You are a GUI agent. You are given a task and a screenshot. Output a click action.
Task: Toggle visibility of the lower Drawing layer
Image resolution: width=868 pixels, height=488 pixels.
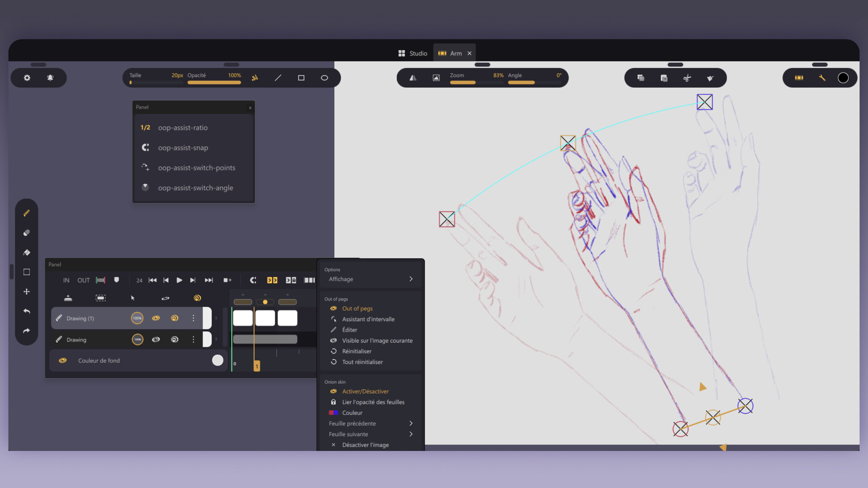[x=156, y=339]
